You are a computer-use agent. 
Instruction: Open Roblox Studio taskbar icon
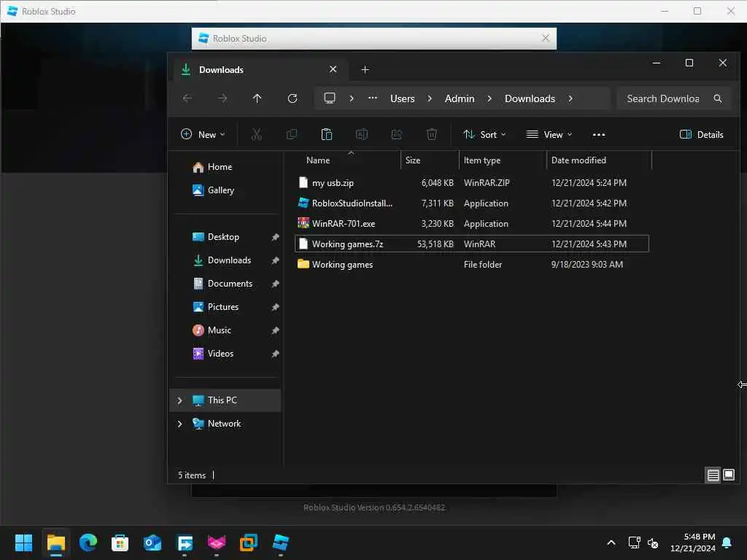click(281, 542)
